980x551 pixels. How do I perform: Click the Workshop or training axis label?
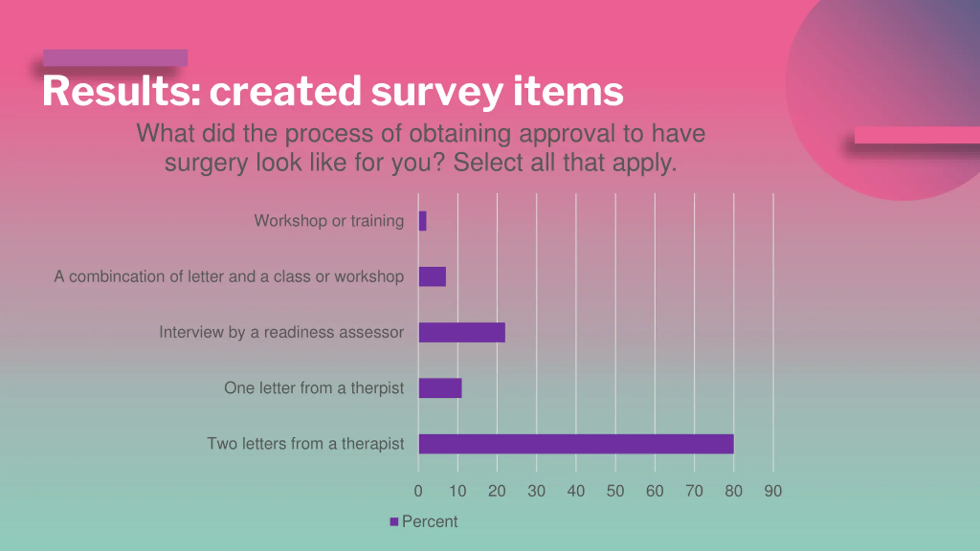point(329,221)
